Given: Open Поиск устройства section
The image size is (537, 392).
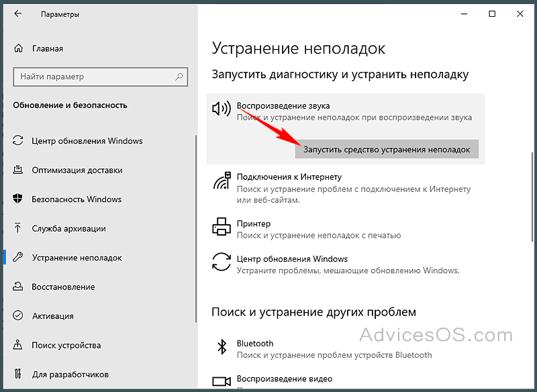Looking at the screenshot, I should click(66, 345).
